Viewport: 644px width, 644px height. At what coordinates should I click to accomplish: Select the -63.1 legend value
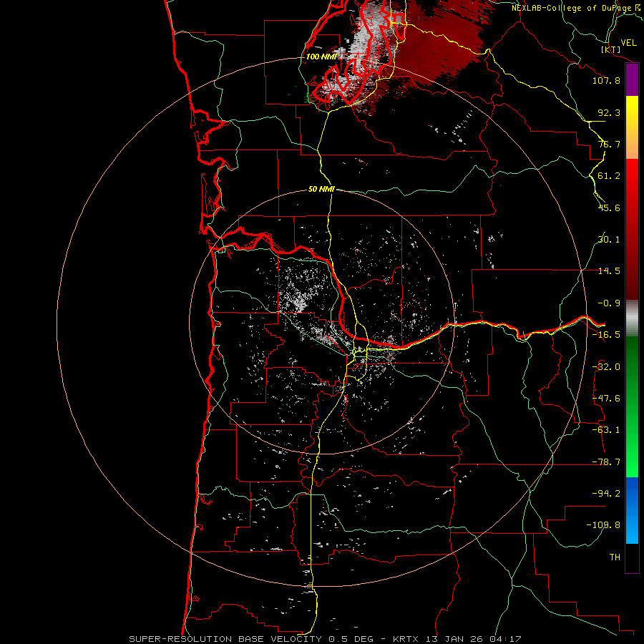(x=606, y=430)
